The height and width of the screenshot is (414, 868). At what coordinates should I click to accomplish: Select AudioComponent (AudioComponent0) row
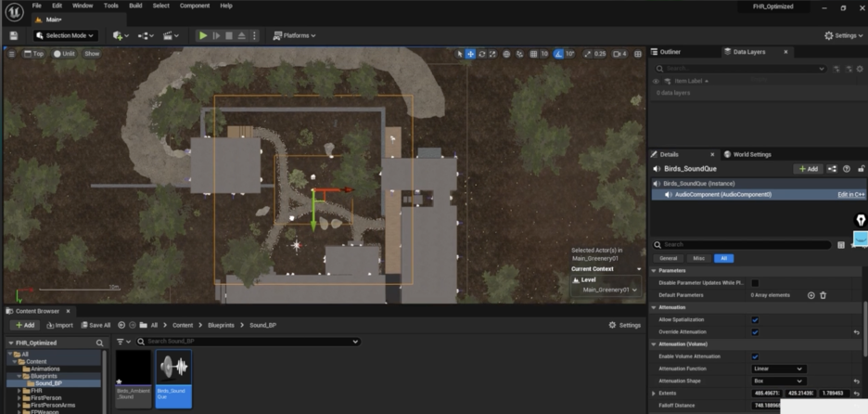pos(759,195)
